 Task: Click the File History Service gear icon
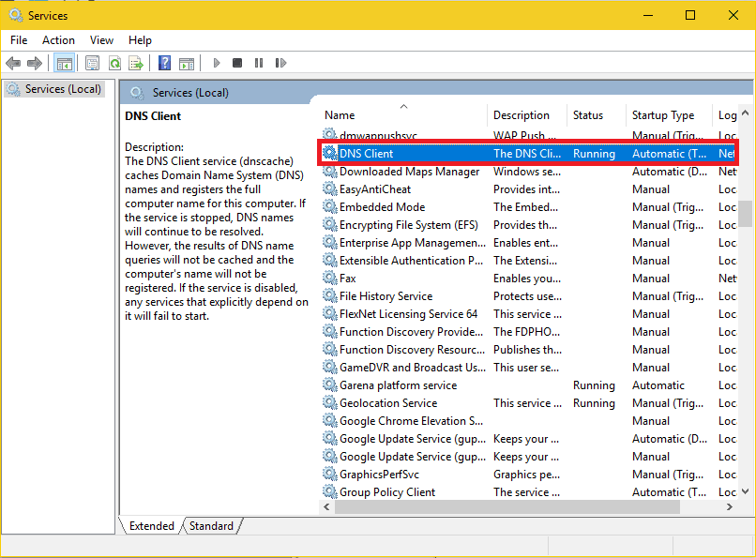(330, 295)
